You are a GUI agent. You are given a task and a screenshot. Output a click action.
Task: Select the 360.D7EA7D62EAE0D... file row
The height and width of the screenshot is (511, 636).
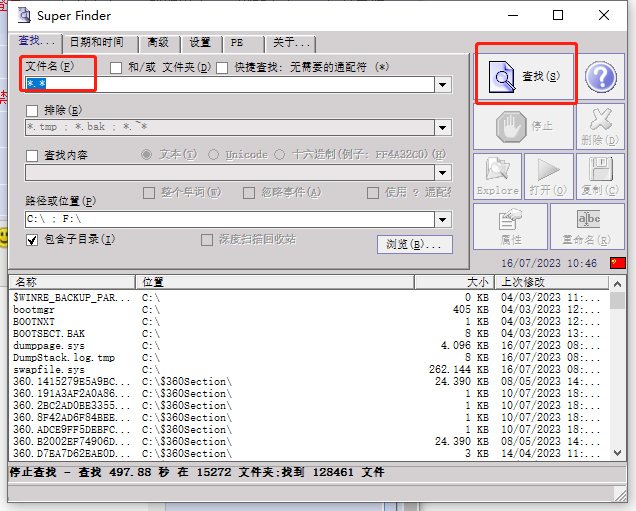(308, 454)
